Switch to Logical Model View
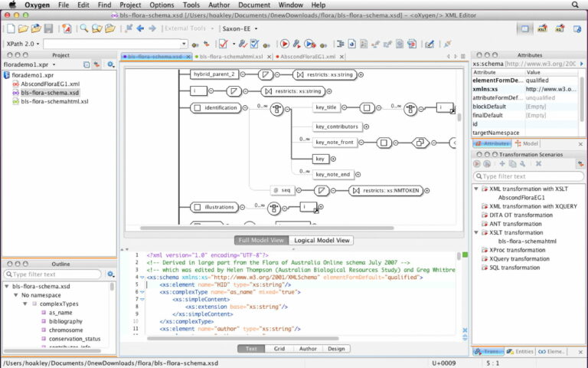588x368 pixels. click(x=322, y=240)
